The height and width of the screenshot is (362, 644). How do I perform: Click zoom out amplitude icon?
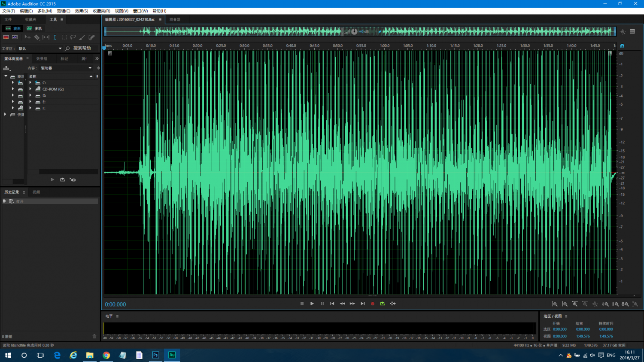565,304
